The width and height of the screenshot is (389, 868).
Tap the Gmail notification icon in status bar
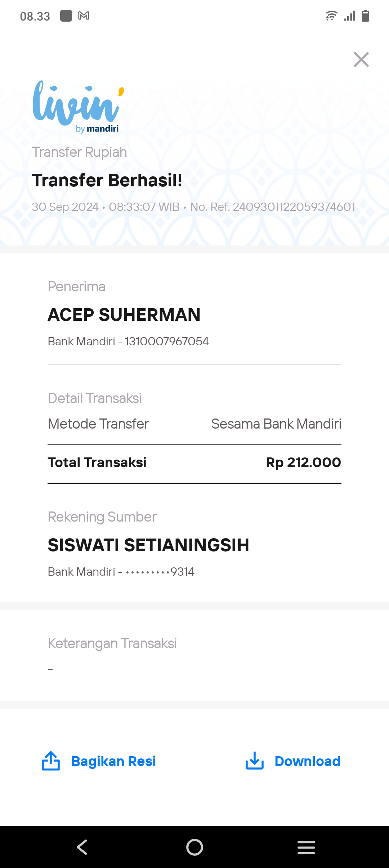click(x=84, y=16)
